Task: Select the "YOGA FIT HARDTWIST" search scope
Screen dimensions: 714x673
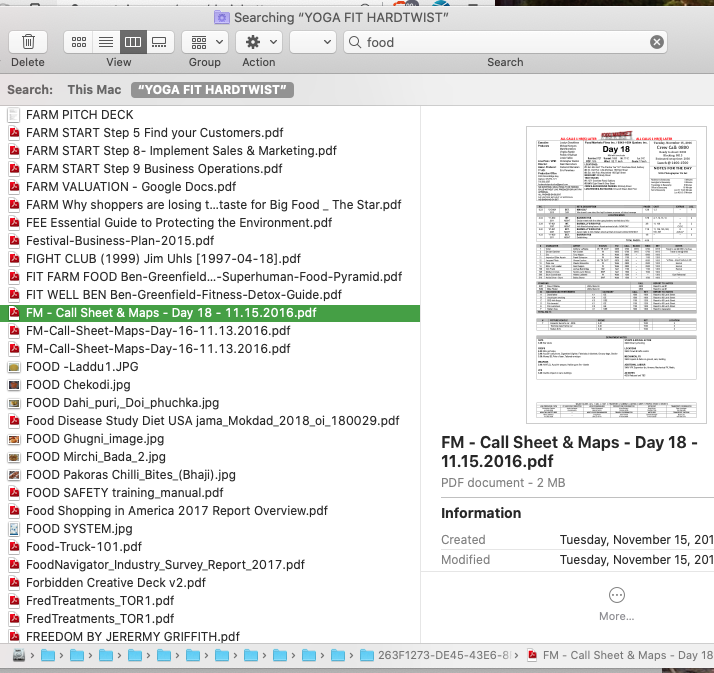Action: (212, 90)
